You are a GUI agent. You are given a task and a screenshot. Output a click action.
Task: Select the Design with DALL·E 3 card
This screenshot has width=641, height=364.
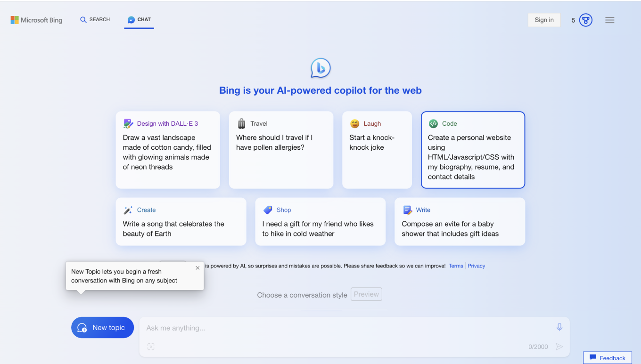[168, 150]
